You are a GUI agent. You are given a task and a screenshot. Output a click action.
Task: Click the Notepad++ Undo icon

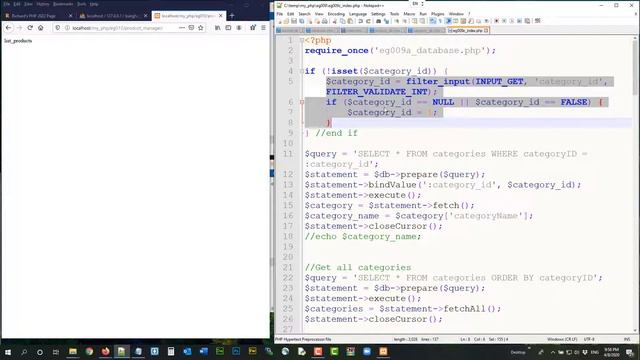coord(360,21)
